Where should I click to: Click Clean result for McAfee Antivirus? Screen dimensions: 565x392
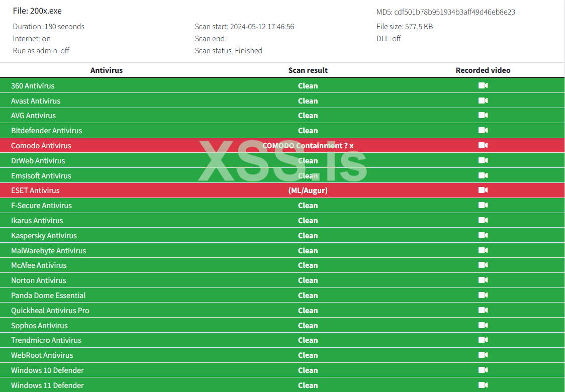[308, 265]
